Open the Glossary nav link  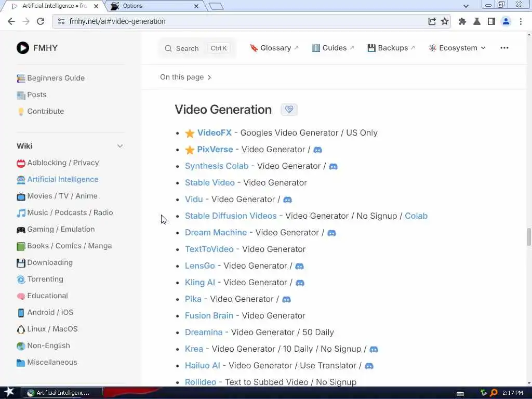pos(274,48)
